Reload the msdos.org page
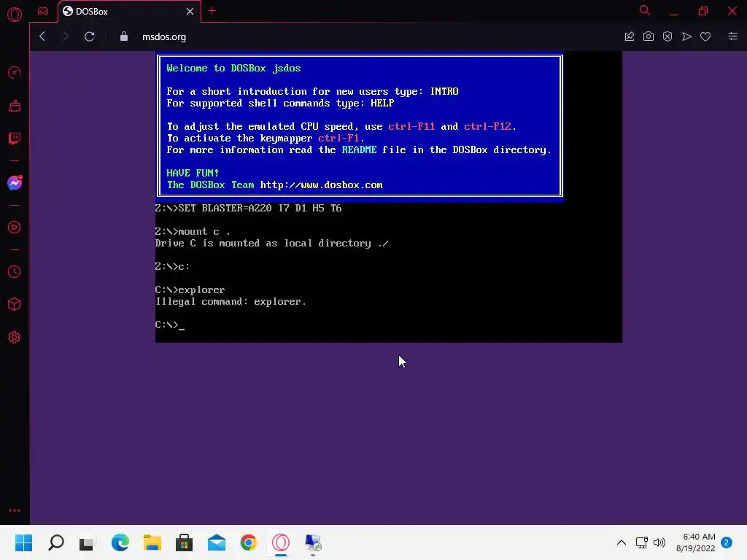Image resolution: width=747 pixels, height=560 pixels. point(89,36)
